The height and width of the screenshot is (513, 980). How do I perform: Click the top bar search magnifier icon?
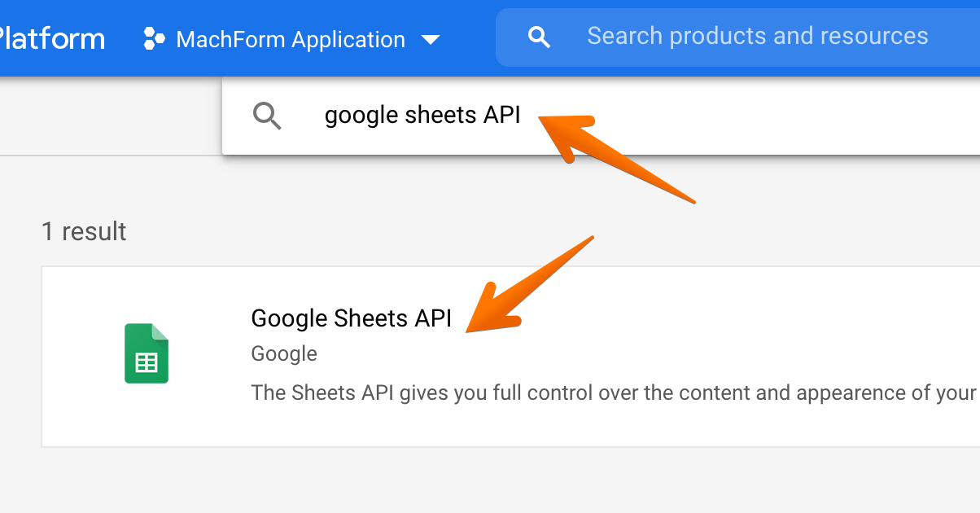point(539,37)
